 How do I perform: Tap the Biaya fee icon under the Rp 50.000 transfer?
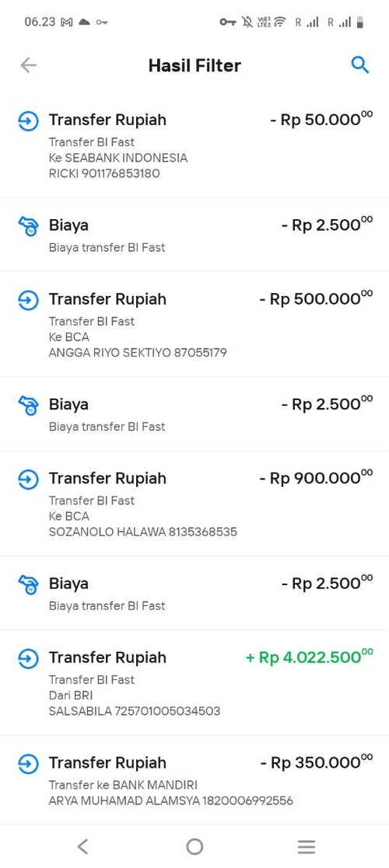point(28,226)
